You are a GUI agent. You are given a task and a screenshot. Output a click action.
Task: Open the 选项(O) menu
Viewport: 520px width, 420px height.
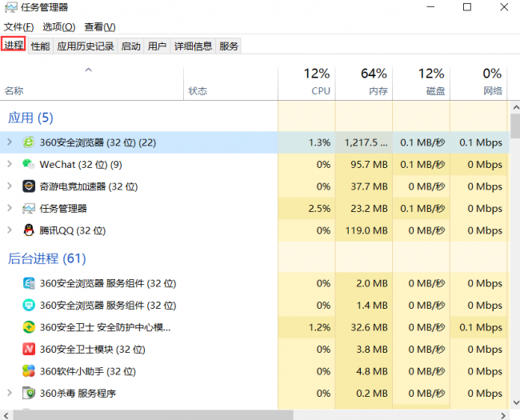[x=59, y=27]
